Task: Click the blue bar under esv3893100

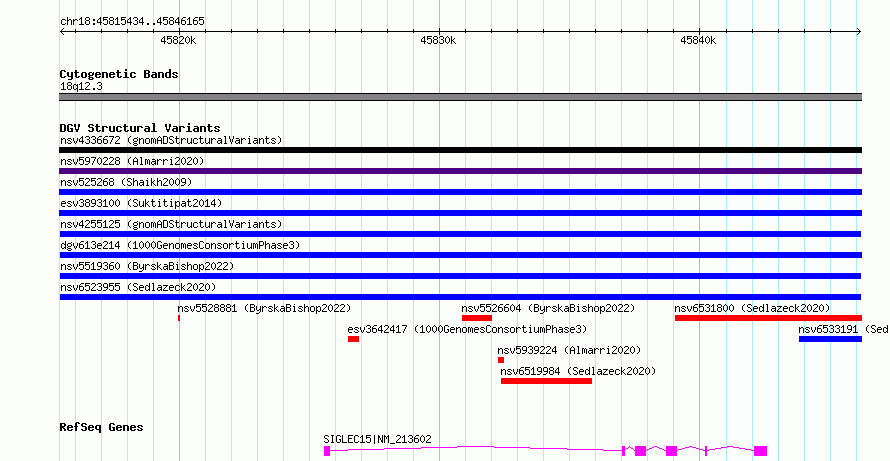Action: pos(460,213)
